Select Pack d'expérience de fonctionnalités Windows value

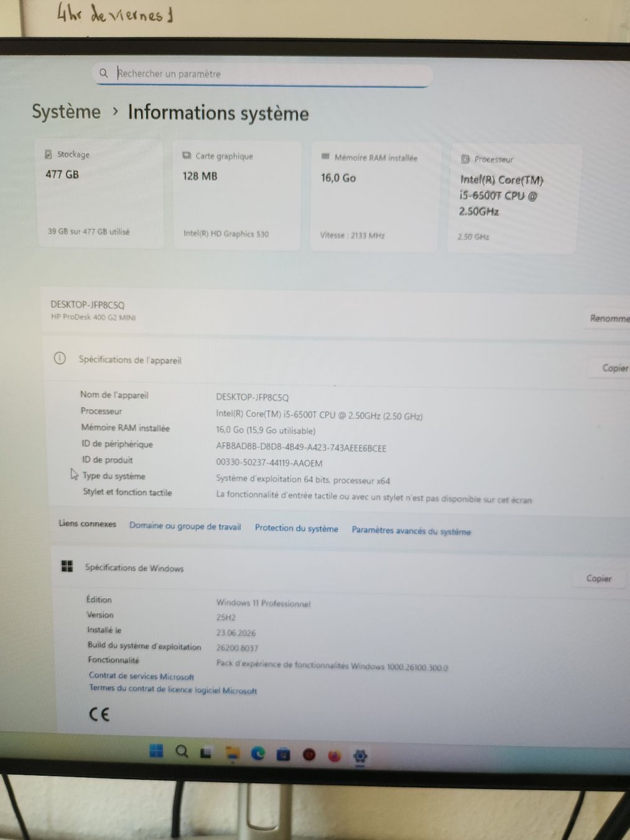[332, 665]
